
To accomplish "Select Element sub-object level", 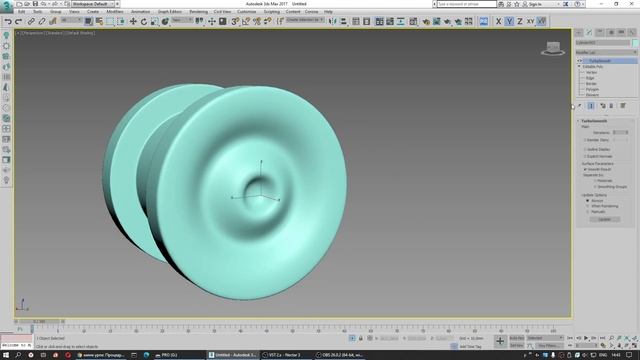I will [592, 95].
